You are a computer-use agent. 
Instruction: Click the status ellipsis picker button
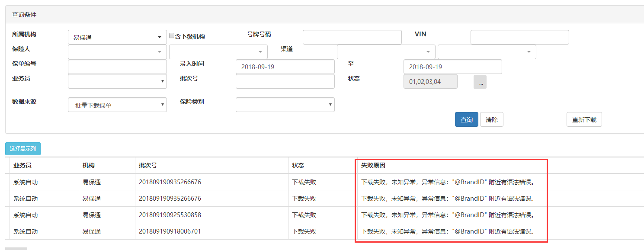tap(480, 82)
